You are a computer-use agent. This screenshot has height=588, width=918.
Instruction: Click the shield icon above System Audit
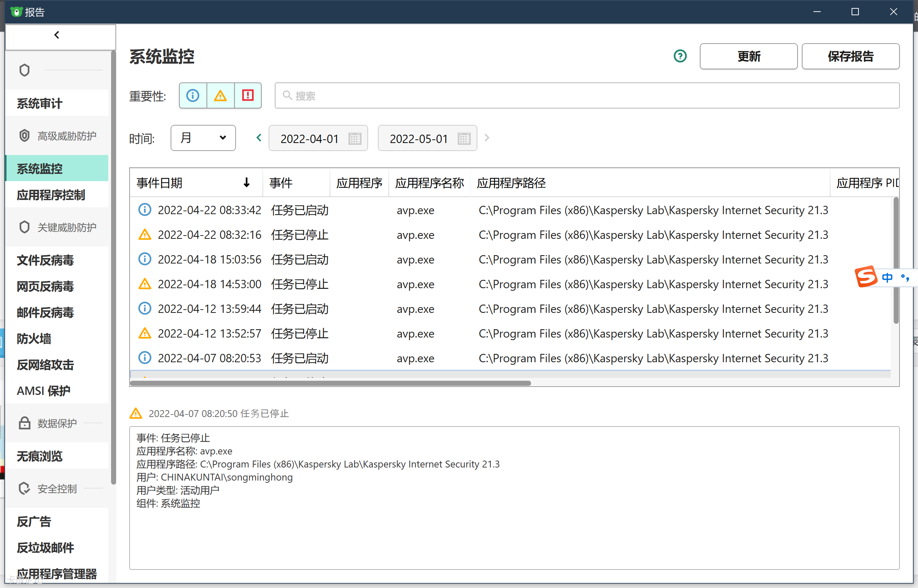(24, 70)
